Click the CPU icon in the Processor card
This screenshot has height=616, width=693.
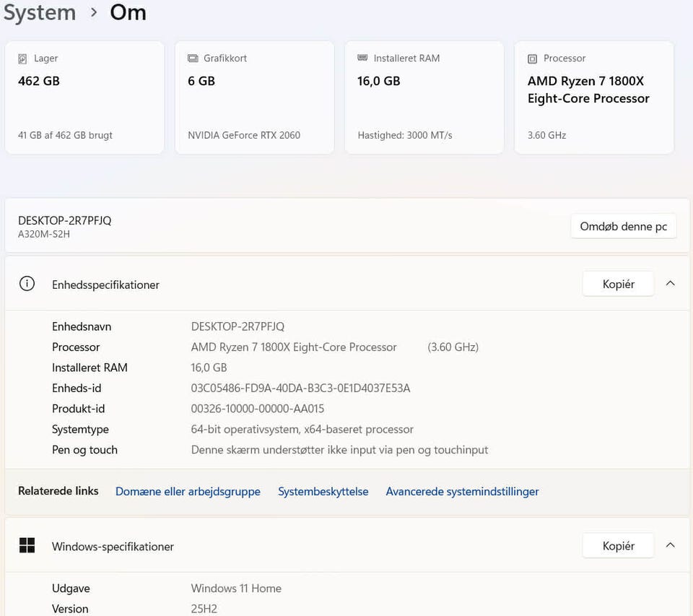[532, 58]
